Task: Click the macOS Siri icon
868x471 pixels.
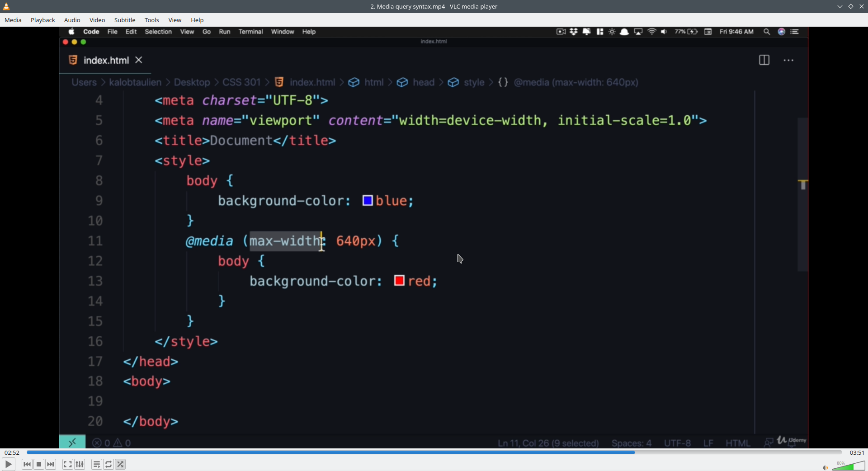Action: click(x=781, y=32)
